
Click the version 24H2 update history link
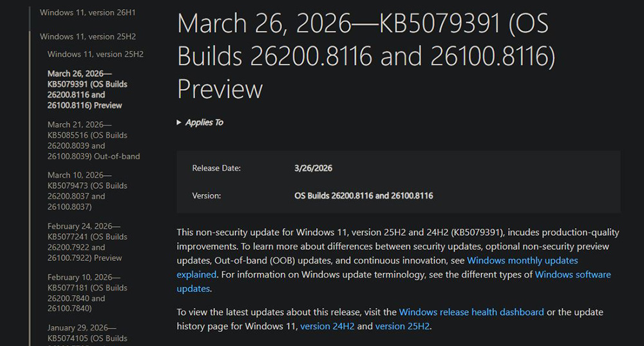[327, 326]
